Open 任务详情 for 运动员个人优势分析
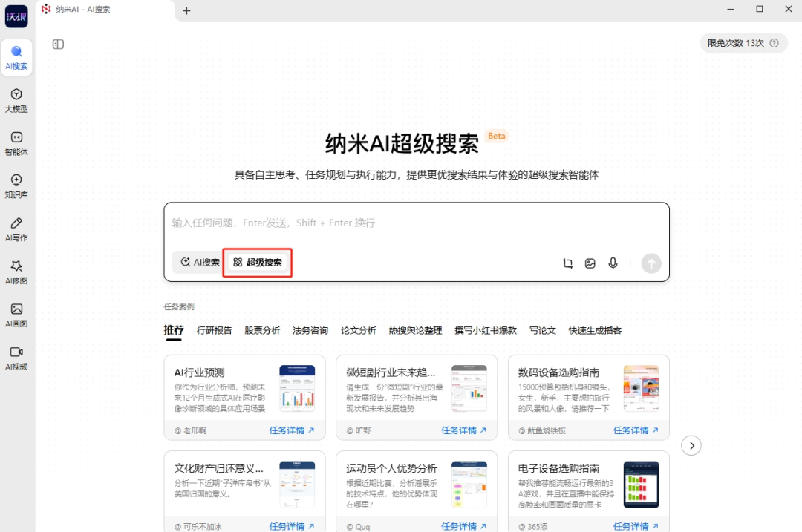The width and height of the screenshot is (802, 532). (464, 526)
